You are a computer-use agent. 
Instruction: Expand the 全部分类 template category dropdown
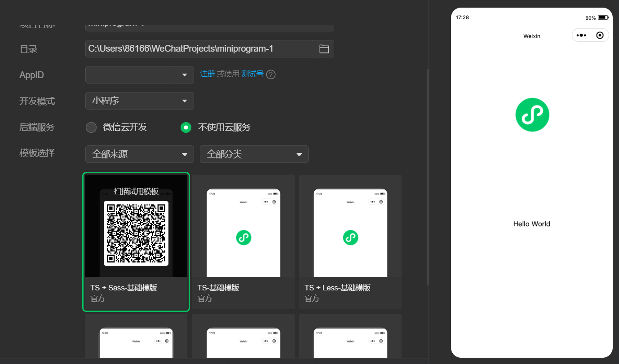click(254, 154)
